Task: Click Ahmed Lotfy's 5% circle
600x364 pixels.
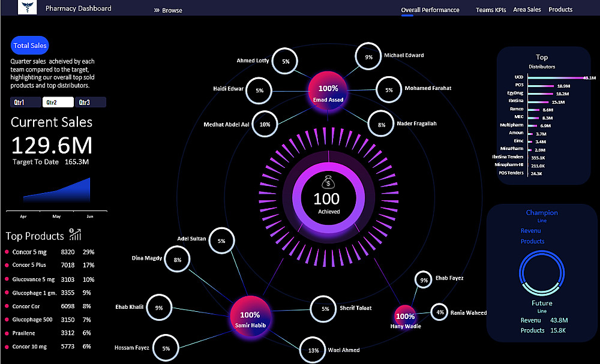Action: point(286,61)
